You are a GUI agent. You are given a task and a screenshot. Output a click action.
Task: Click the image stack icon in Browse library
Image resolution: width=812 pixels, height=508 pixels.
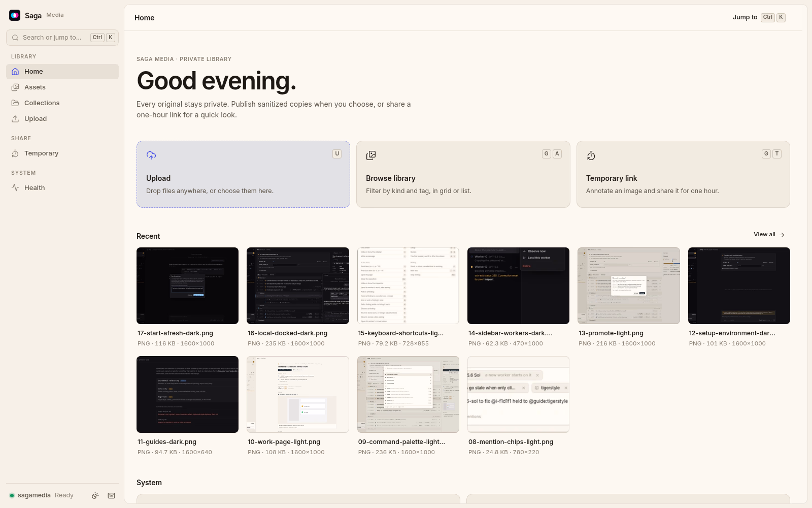point(371,155)
